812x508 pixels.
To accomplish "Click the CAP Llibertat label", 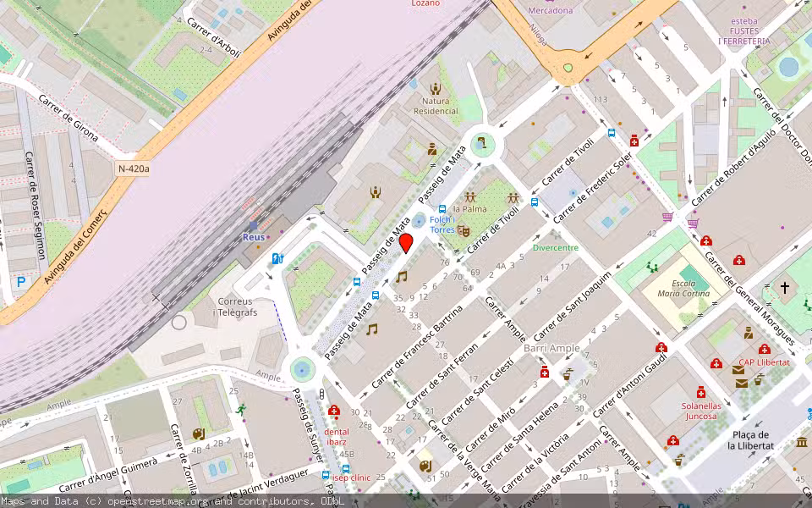I will 765,362.
